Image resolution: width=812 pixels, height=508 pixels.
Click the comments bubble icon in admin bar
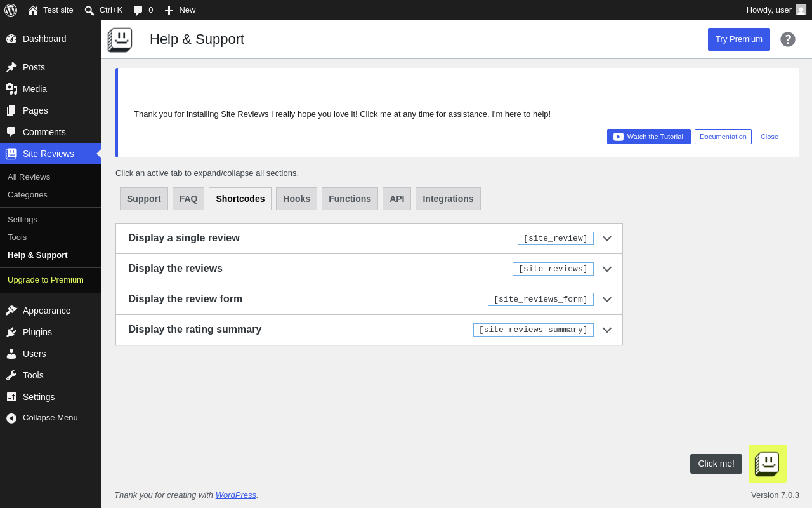(x=138, y=10)
